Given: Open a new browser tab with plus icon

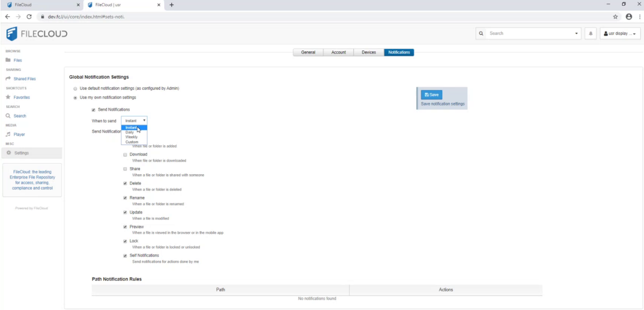Looking at the screenshot, I should click(171, 5).
